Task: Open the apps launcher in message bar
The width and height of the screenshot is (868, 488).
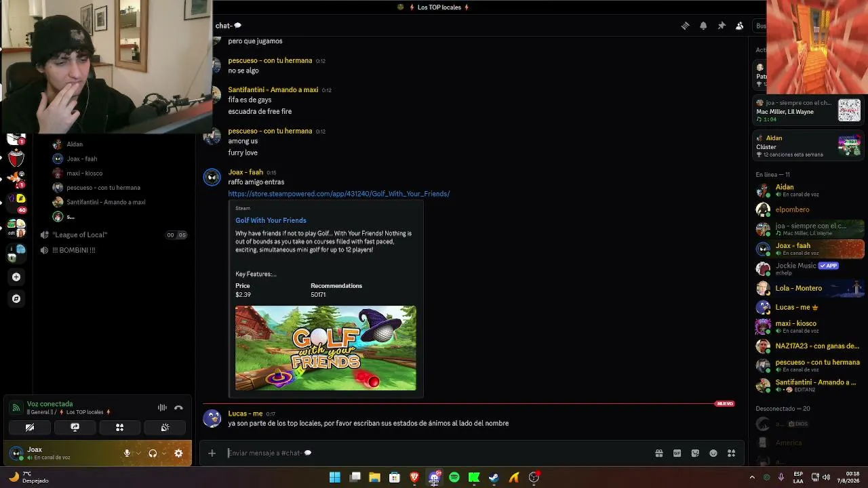Action: tap(731, 453)
